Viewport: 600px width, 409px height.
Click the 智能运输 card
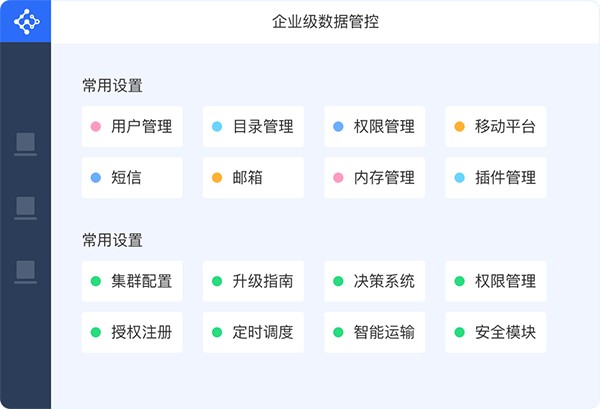point(374,332)
